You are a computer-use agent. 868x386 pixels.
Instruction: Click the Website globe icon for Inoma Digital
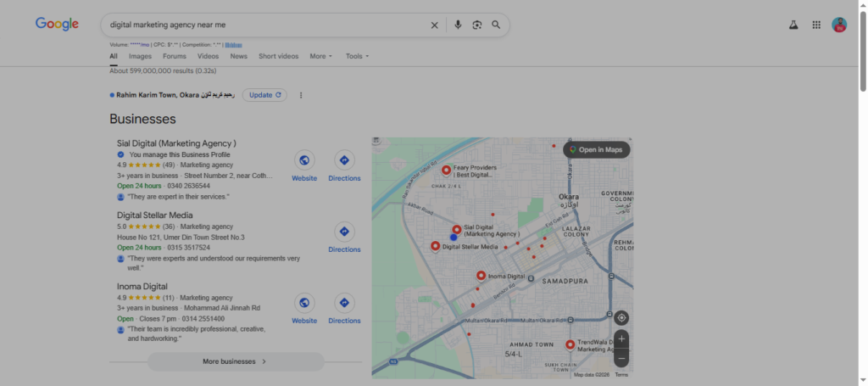click(x=304, y=303)
